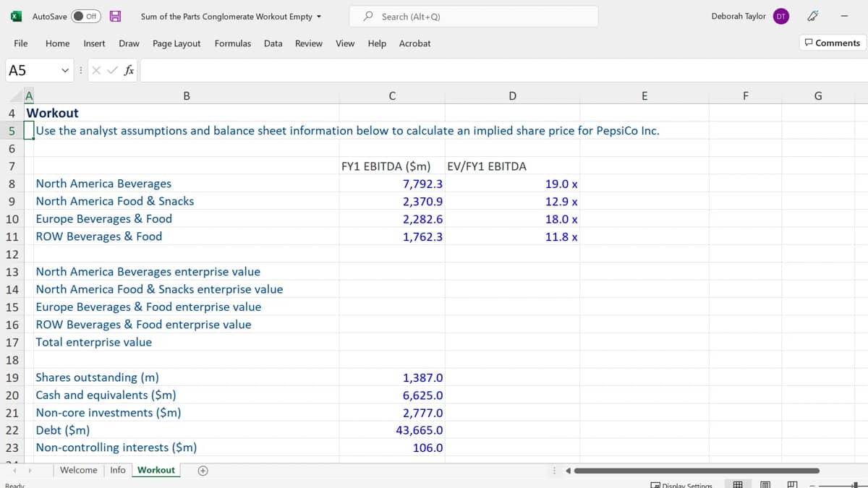Select the Data ribbon tab
Image resolution: width=868 pixels, height=488 pixels.
(273, 43)
